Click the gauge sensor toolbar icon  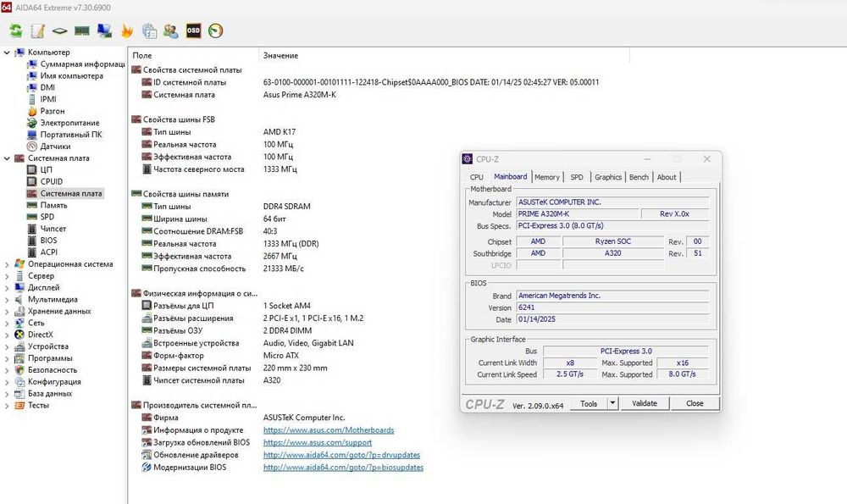[x=215, y=30]
